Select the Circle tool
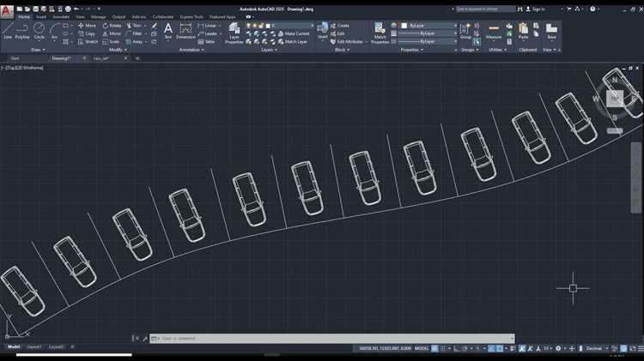 click(x=39, y=30)
